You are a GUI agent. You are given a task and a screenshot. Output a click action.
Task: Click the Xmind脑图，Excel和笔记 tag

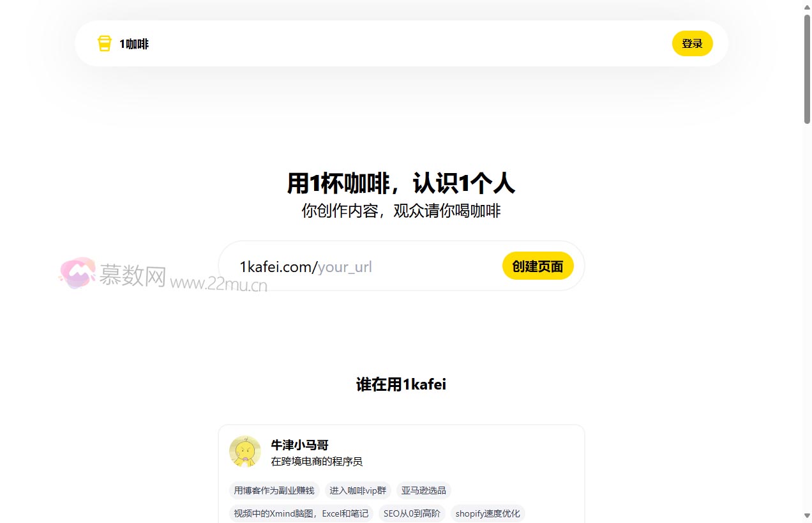(x=301, y=513)
